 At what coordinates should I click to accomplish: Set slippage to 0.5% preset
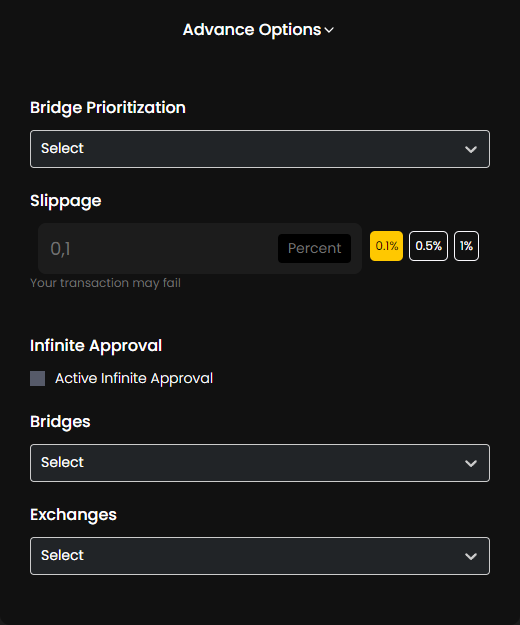428,246
